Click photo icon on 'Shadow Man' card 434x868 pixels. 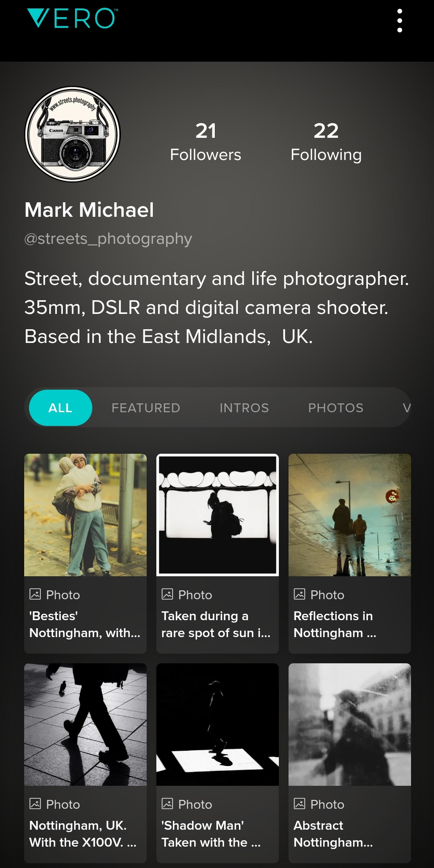(x=167, y=804)
